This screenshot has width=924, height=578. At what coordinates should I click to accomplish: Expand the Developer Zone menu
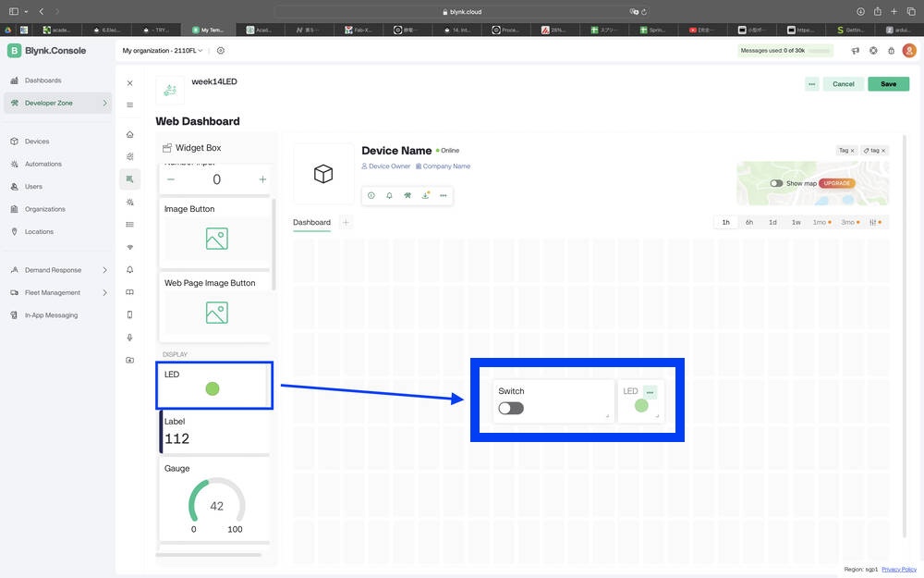tap(57, 103)
